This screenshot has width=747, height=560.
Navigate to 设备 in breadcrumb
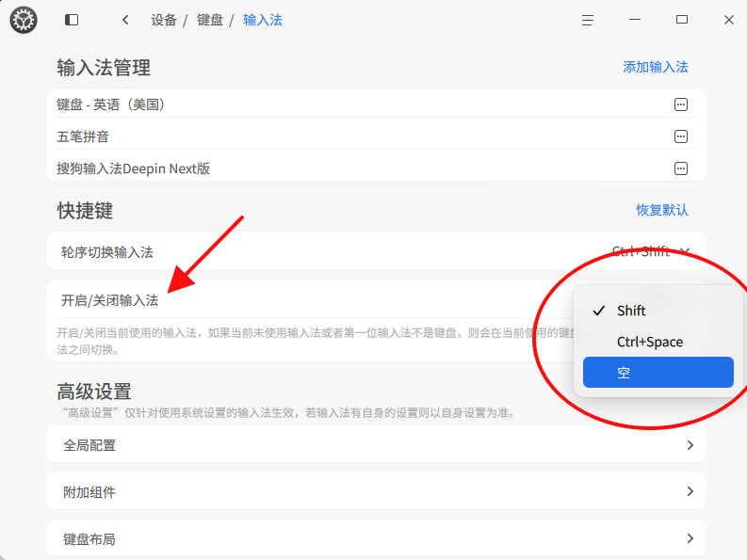[164, 20]
